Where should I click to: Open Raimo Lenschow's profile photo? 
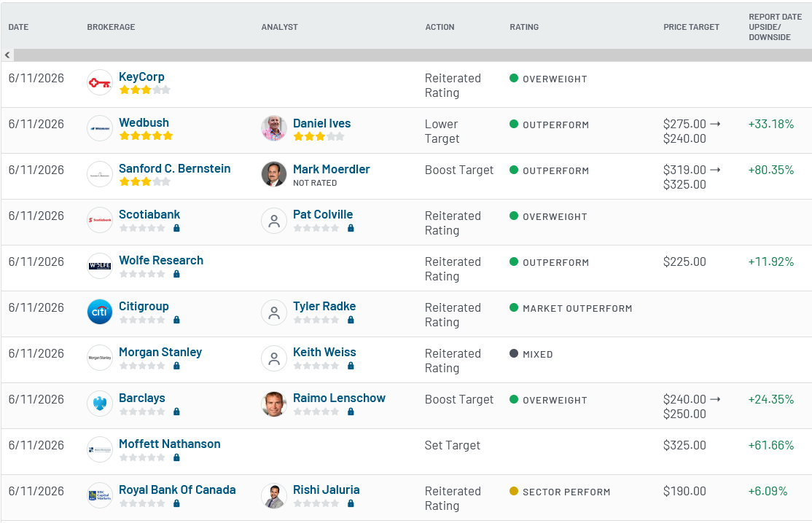pos(274,404)
